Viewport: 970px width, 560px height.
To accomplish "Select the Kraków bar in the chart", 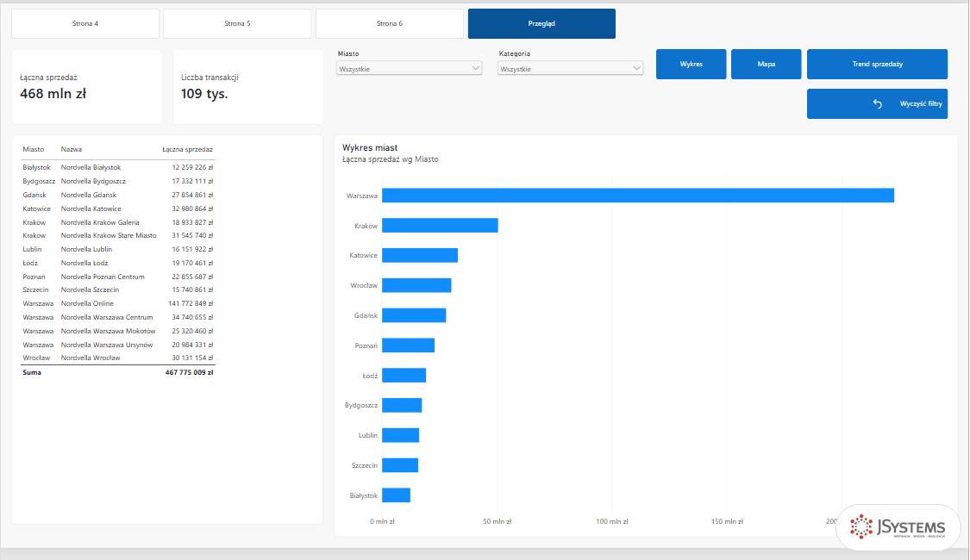I will pos(440,226).
